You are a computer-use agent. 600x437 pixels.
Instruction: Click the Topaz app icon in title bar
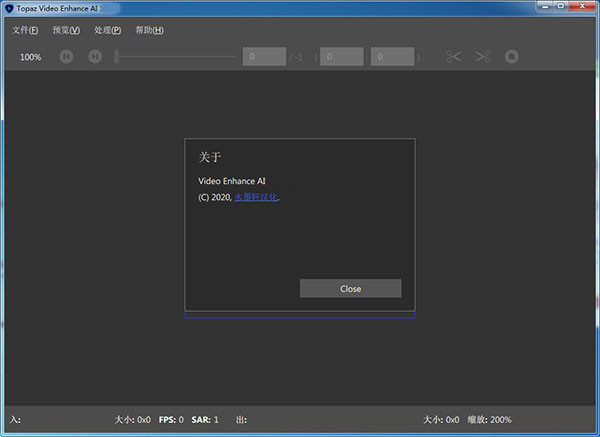(9, 8)
